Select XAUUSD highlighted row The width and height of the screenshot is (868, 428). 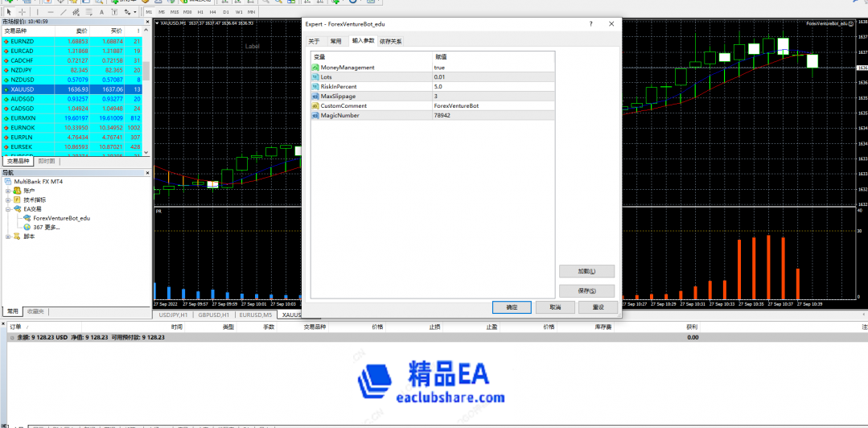pyautogui.click(x=72, y=88)
